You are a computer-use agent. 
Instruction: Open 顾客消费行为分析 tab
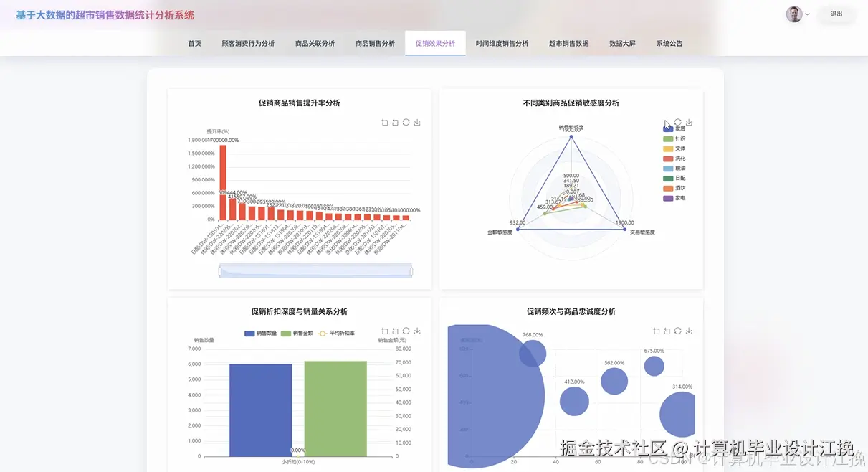click(x=248, y=44)
